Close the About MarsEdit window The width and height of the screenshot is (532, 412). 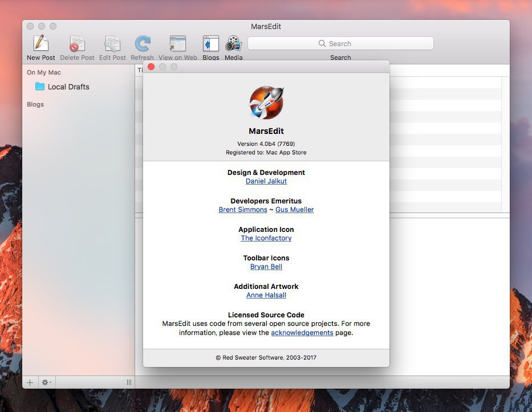click(151, 67)
